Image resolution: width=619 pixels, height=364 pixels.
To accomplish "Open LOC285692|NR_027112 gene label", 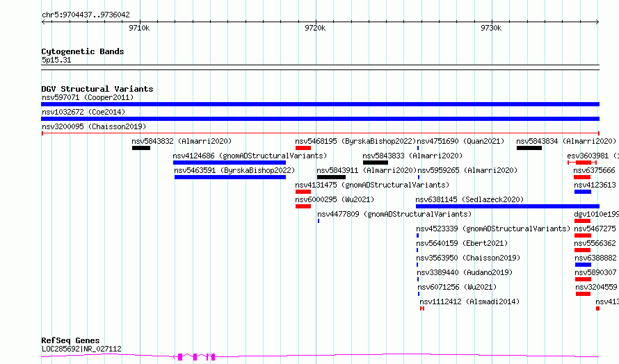I will 81,349.
